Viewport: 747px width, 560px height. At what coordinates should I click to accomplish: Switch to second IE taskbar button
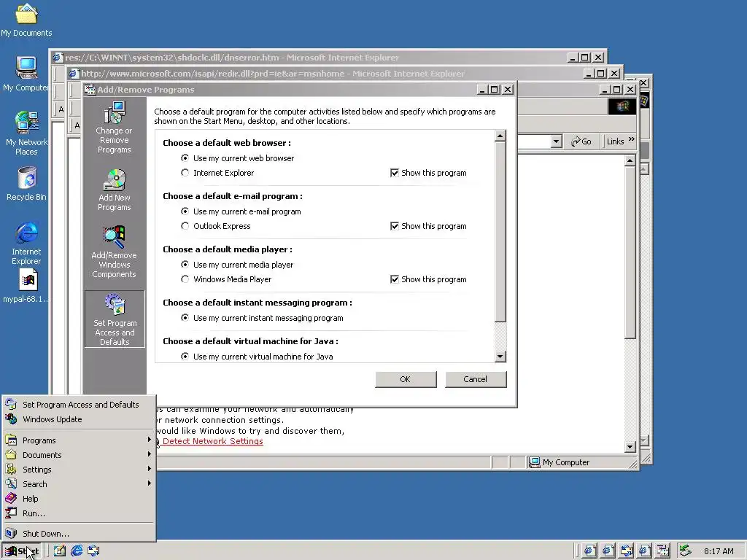click(608, 551)
